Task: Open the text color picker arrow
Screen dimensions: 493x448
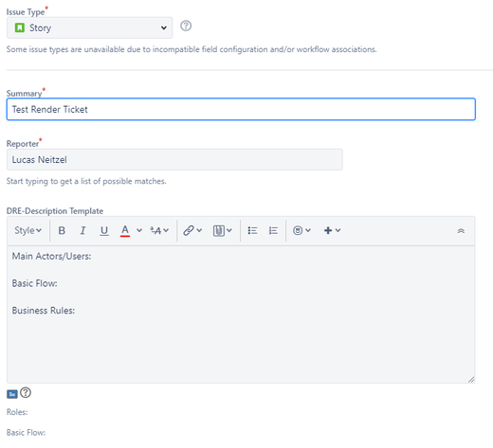Action: pos(139,230)
